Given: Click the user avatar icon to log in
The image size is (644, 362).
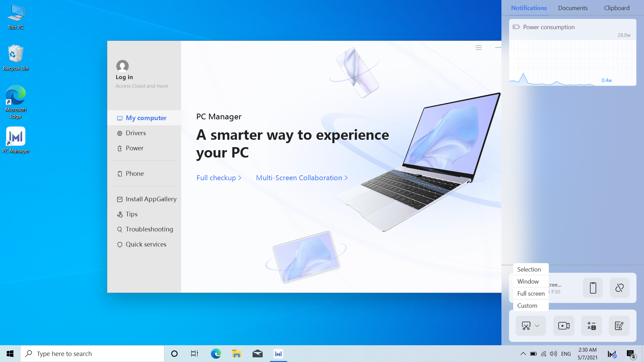Looking at the screenshot, I should tap(122, 66).
